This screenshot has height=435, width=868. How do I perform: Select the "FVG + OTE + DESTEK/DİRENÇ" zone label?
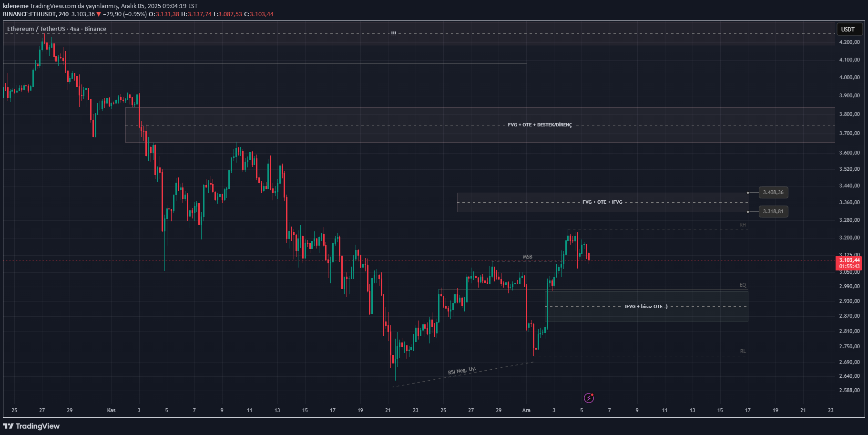coord(540,125)
